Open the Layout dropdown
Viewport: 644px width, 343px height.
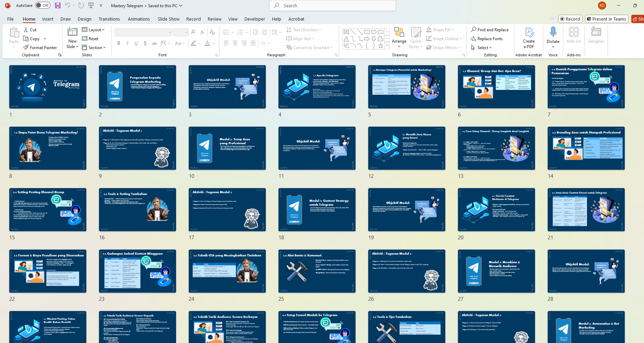93,30
